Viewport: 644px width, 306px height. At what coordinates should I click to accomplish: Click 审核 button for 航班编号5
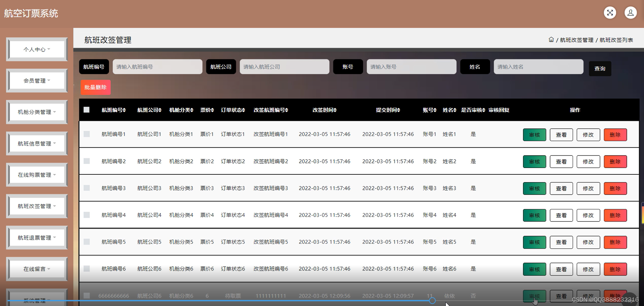pyautogui.click(x=534, y=242)
